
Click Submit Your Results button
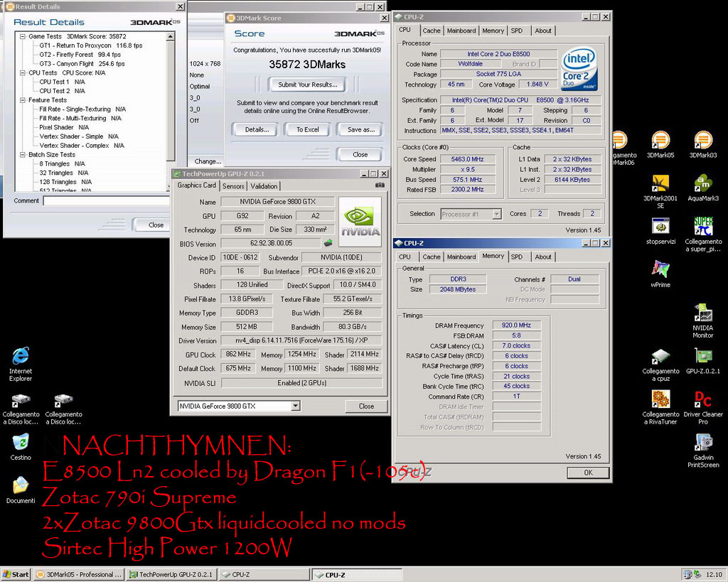(x=307, y=85)
